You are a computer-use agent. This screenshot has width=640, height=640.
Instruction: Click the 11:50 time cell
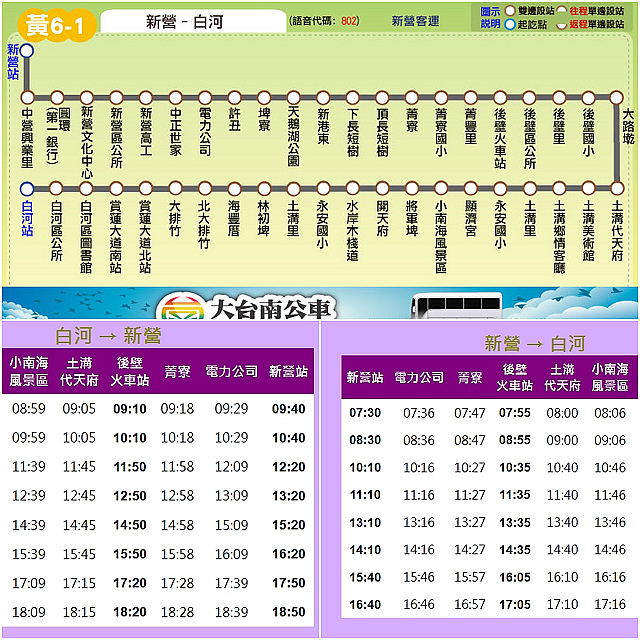130,467
